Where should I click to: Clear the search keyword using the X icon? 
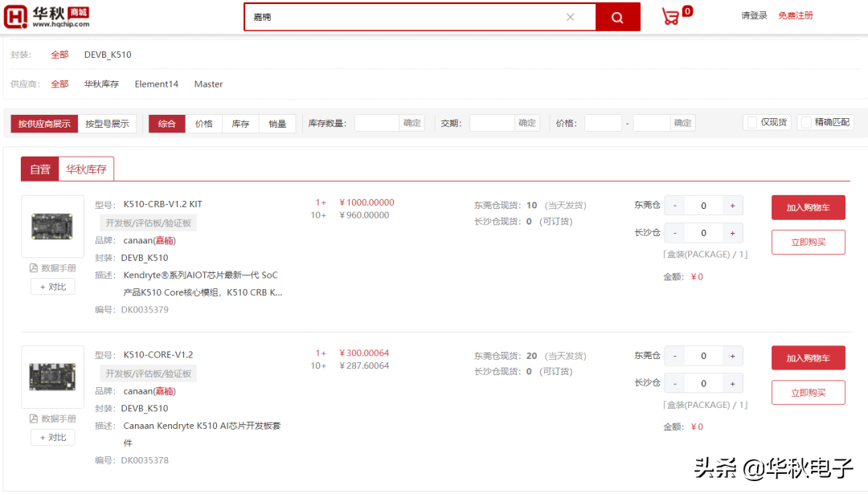571,16
